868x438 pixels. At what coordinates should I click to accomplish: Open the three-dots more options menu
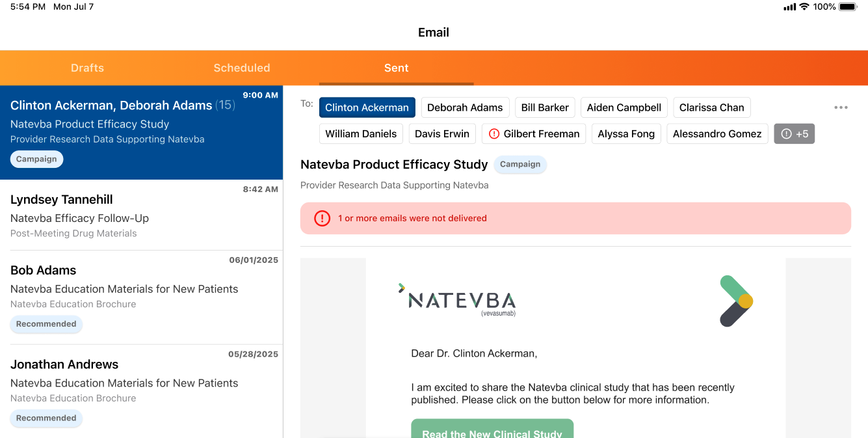841,107
